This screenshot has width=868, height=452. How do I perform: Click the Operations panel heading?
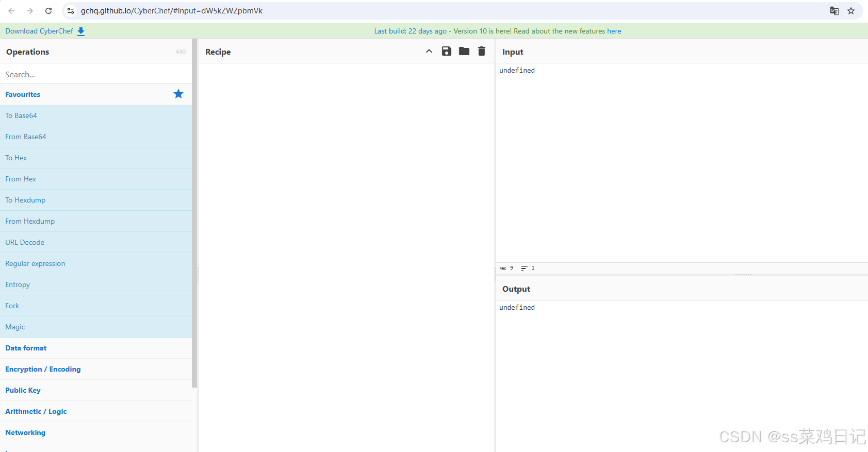[28, 52]
